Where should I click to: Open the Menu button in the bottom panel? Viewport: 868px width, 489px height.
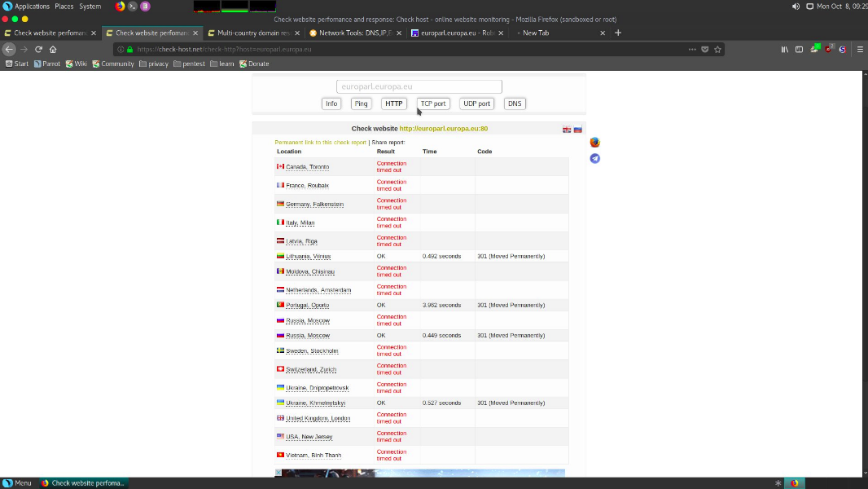point(17,483)
